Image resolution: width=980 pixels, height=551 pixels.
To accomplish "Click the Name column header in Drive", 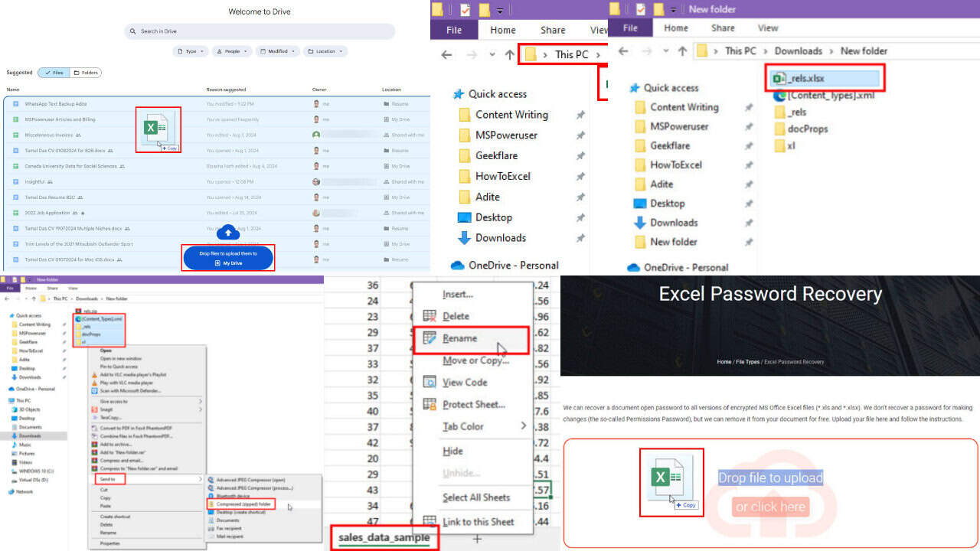I will coord(13,90).
